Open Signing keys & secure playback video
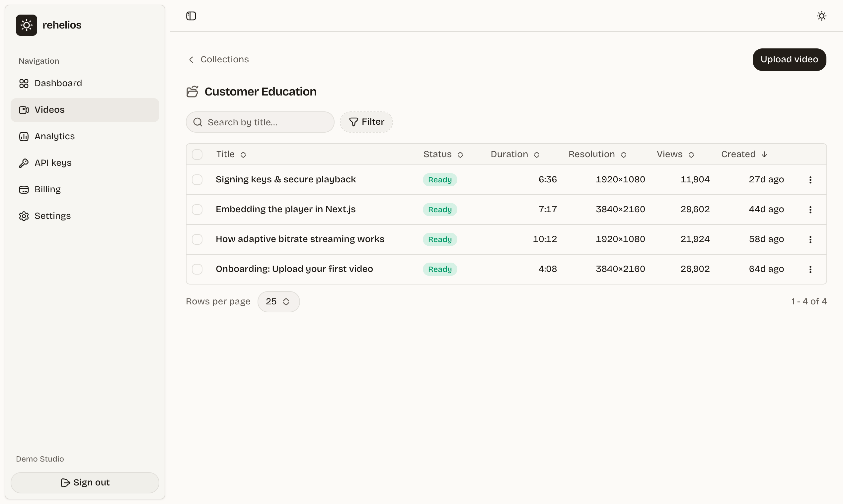Viewport: 843px width, 504px height. click(x=285, y=180)
